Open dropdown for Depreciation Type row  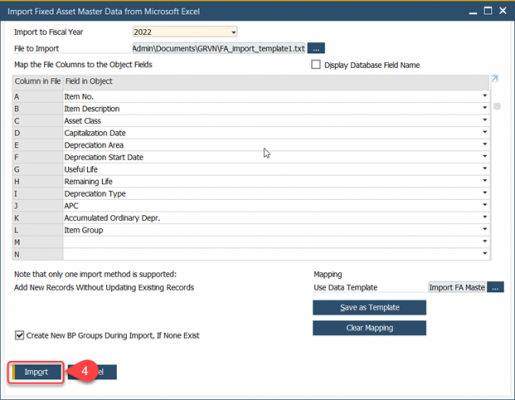pos(485,193)
